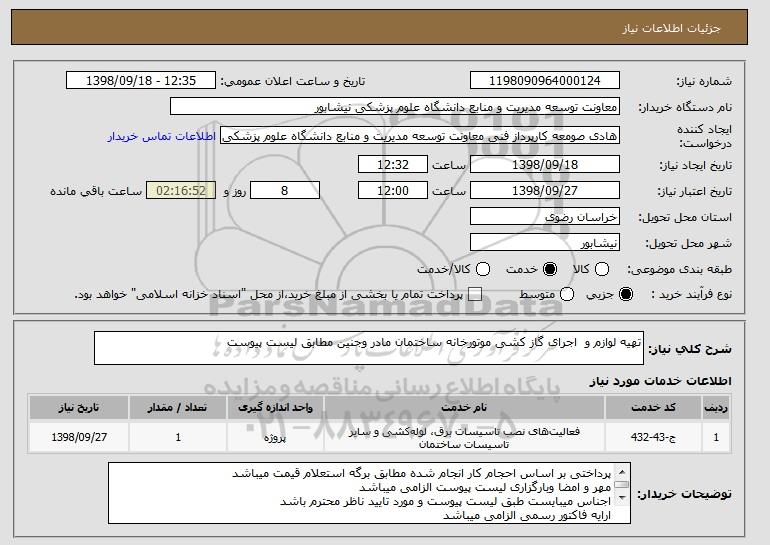Click the creation date field 1398/09/18
The height and width of the screenshot is (545, 770).
pyautogui.click(x=545, y=164)
